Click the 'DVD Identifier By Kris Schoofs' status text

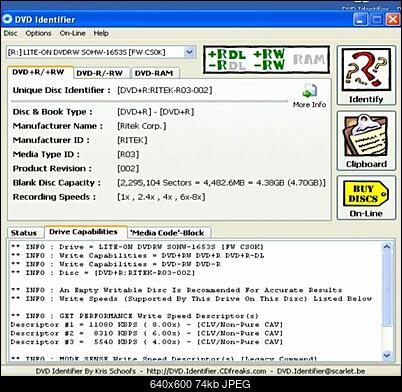pos(86,371)
